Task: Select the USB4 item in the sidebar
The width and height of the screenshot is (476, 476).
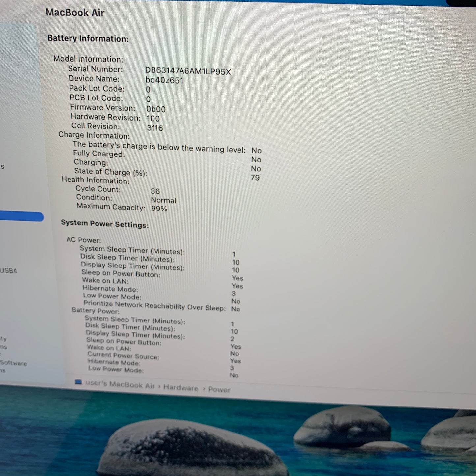Action: (x=9, y=271)
